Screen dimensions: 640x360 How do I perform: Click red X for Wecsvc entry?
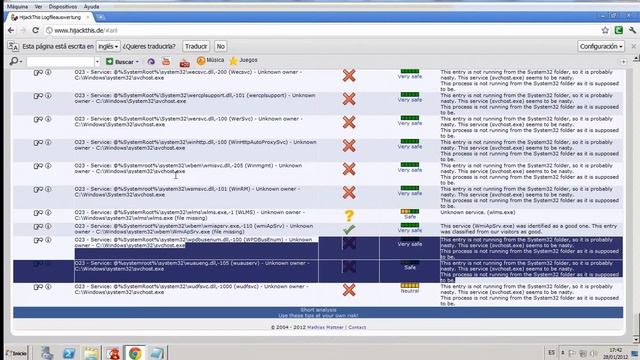point(349,76)
